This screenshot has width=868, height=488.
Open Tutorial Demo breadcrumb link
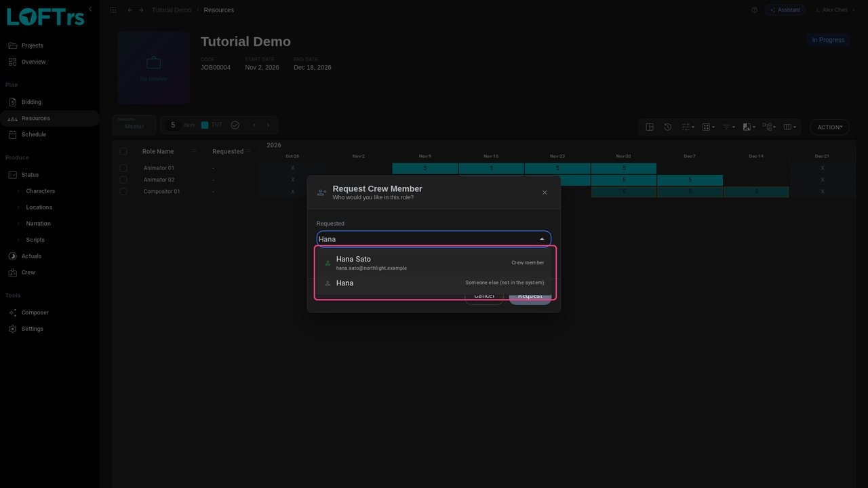click(x=172, y=10)
